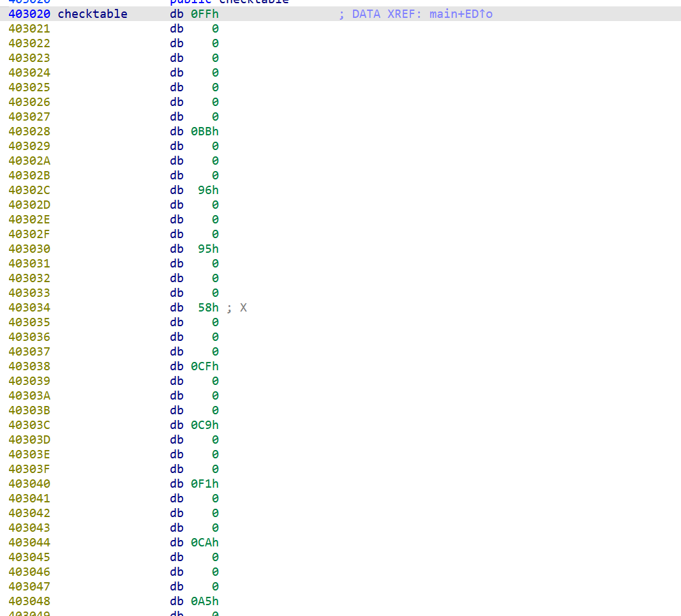Select address 40302A
681x616 pixels.
pos(29,161)
